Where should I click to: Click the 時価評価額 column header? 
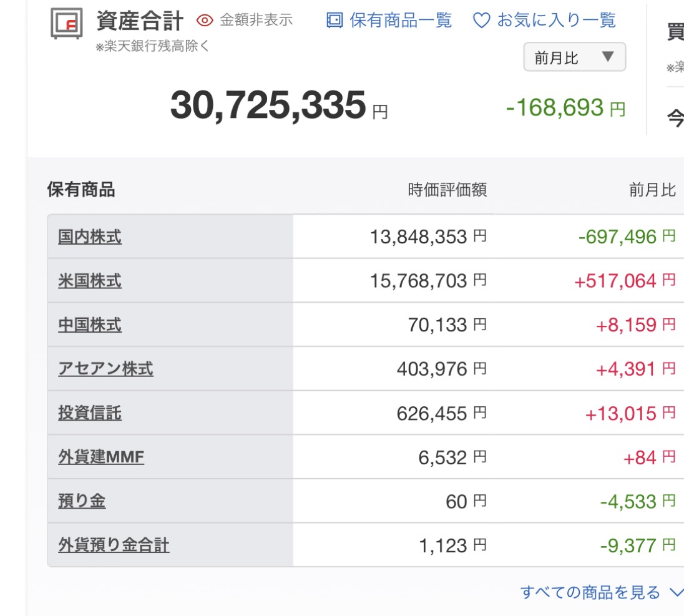tap(447, 190)
